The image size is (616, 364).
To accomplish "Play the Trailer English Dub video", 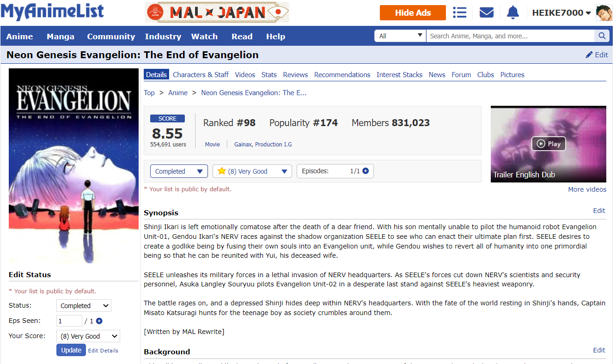I will 548,144.
